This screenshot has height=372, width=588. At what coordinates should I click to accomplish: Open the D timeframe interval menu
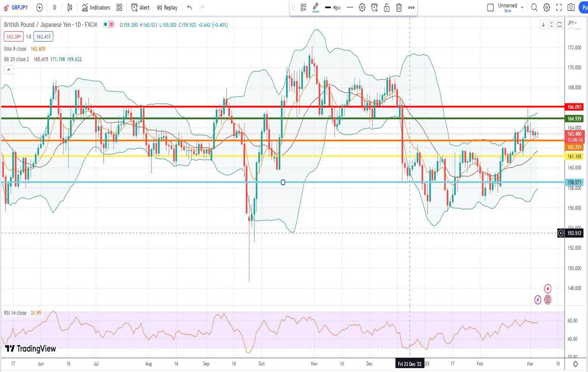(x=54, y=8)
